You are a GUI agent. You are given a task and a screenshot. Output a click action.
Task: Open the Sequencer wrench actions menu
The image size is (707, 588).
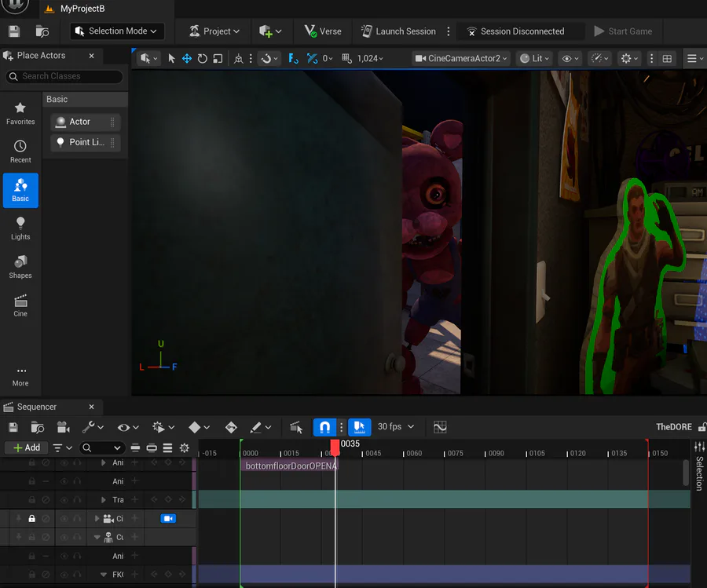click(93, 427)
